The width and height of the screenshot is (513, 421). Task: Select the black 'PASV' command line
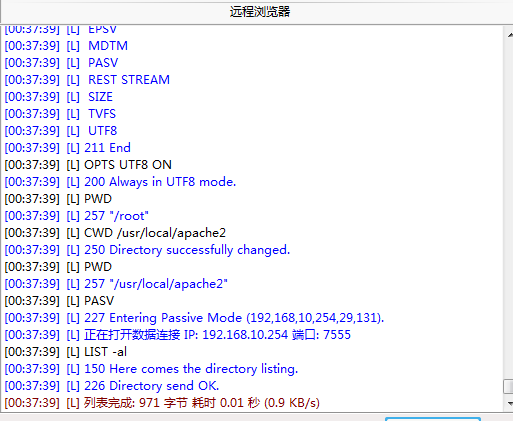59,301
